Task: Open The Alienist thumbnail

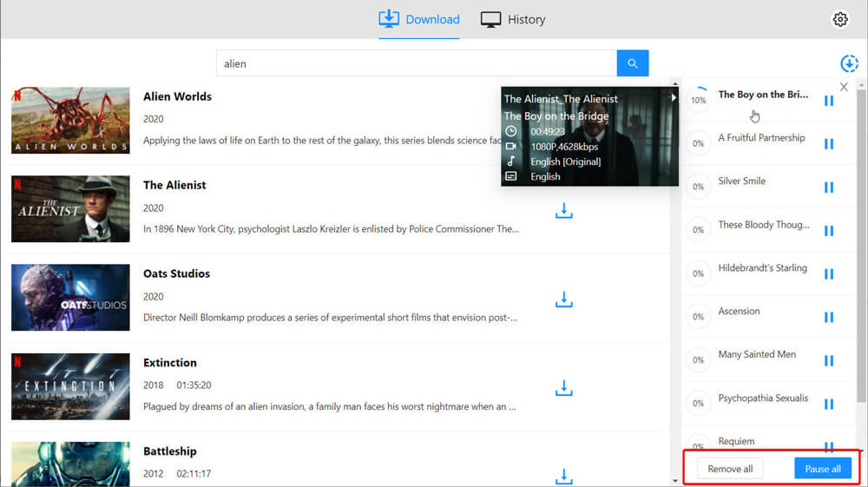Action: (70, 208)
